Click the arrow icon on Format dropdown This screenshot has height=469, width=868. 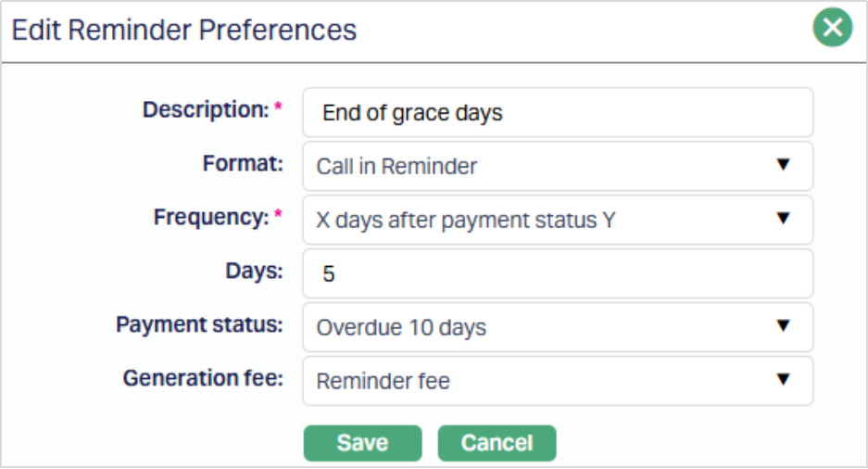pos(783,165)
